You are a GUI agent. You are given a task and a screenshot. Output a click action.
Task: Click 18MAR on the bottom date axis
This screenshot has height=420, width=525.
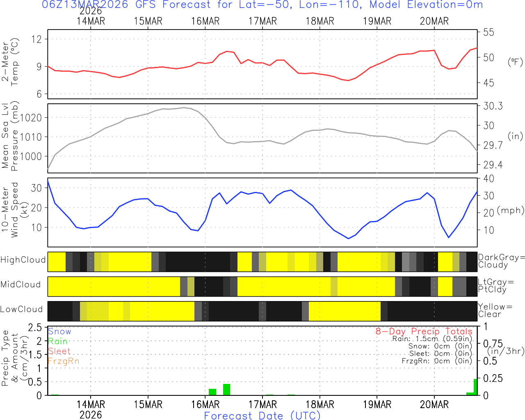tap(320, 404)
